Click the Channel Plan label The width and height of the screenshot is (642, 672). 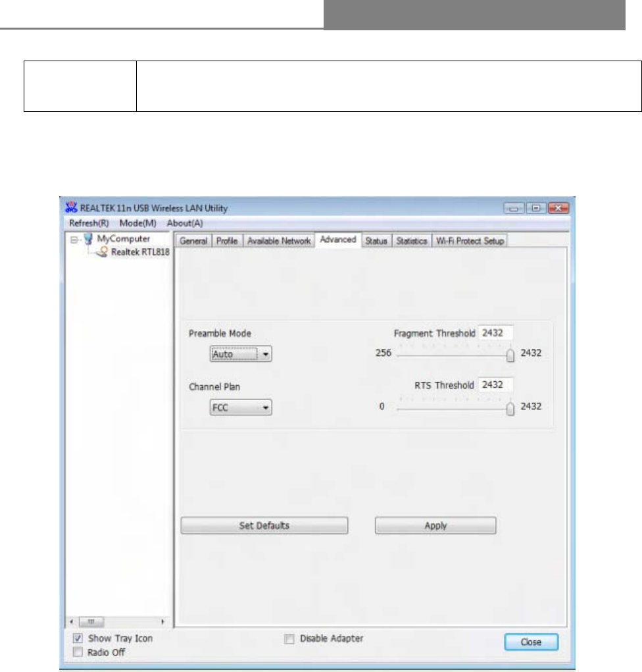[214, 386]
